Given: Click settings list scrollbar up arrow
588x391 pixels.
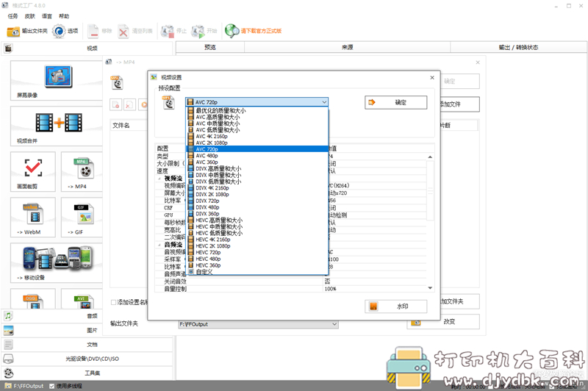Looking at the screenshot, I should pos(430,157).
